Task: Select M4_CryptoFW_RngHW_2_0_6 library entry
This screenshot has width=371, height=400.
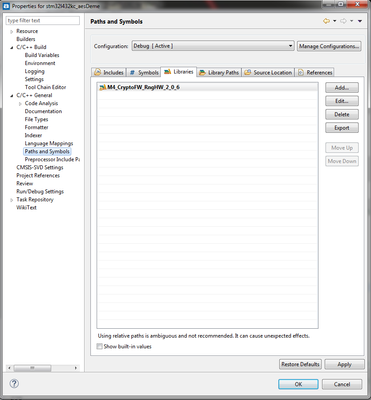Action: pyautogui.click(x=208, y=87)
